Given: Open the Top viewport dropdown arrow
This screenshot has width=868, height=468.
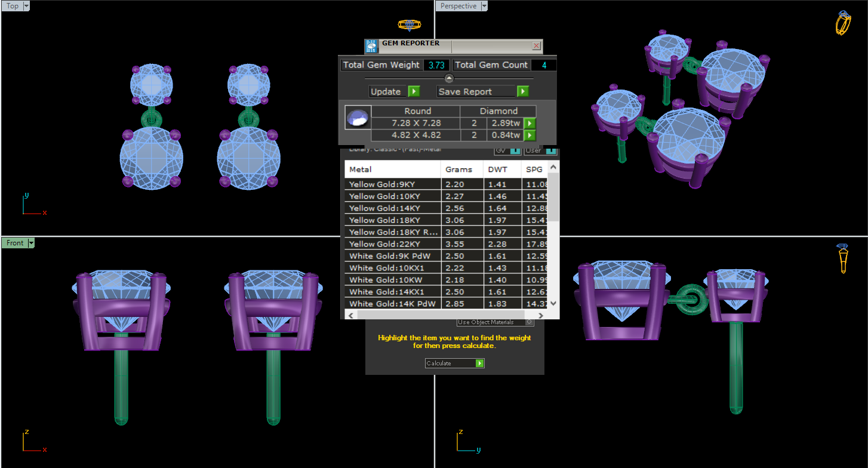Looking at the screenshot, I should coord(26,6).
